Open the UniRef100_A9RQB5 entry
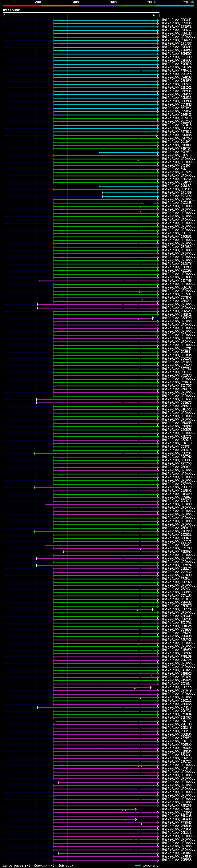 coord(177,135)
